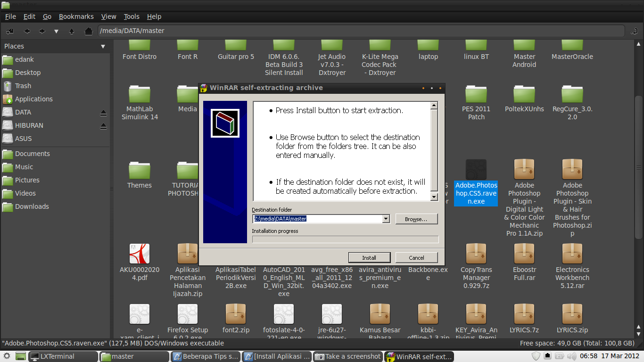Open the Tools menu
This screenshot has width=644, height=362.
point(132,16)
